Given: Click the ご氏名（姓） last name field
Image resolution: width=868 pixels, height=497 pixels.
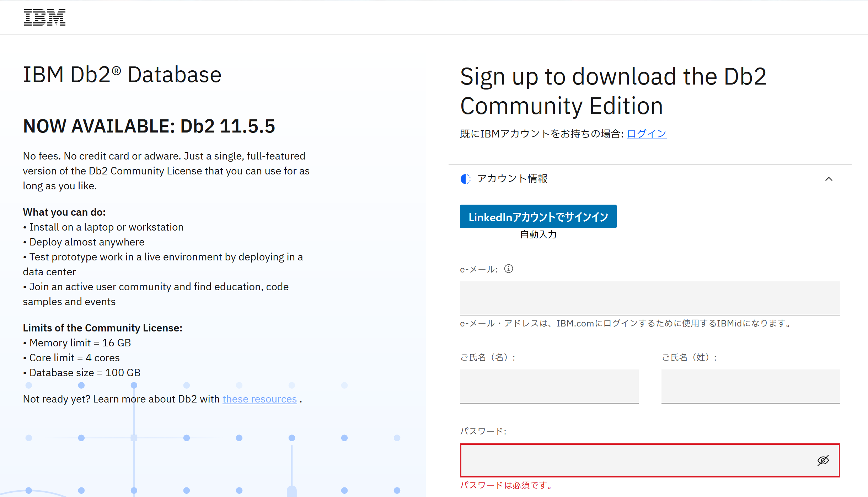Looking at the screenshot, I should click(x=750, y=386).
